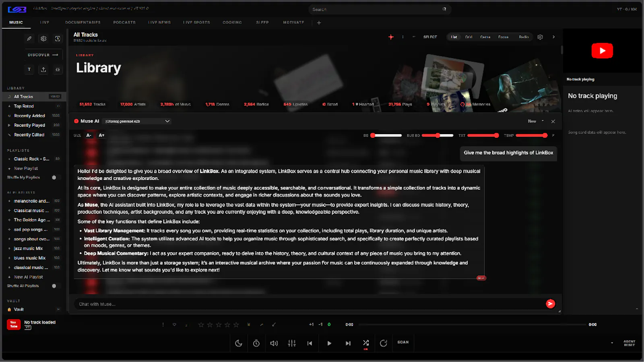Click the upload icon in sidebar
The width and height of the screenshot is (644, 362).
[x=43, y=70]
